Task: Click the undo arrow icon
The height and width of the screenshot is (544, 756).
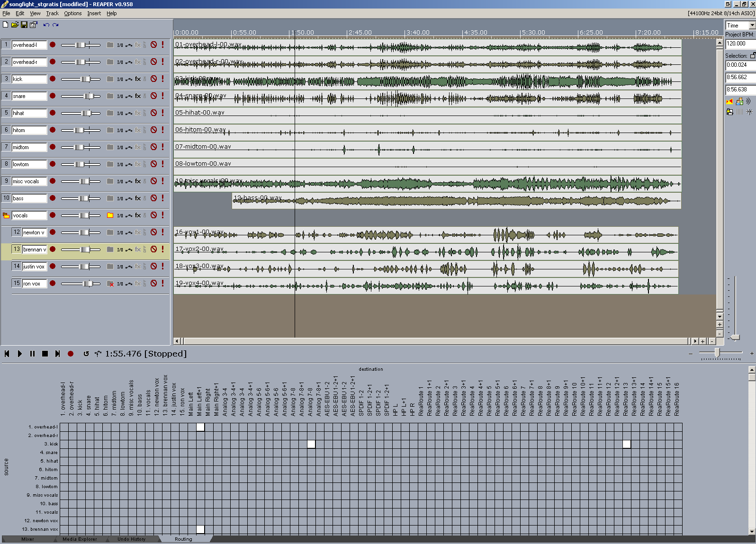Action: 46,25
